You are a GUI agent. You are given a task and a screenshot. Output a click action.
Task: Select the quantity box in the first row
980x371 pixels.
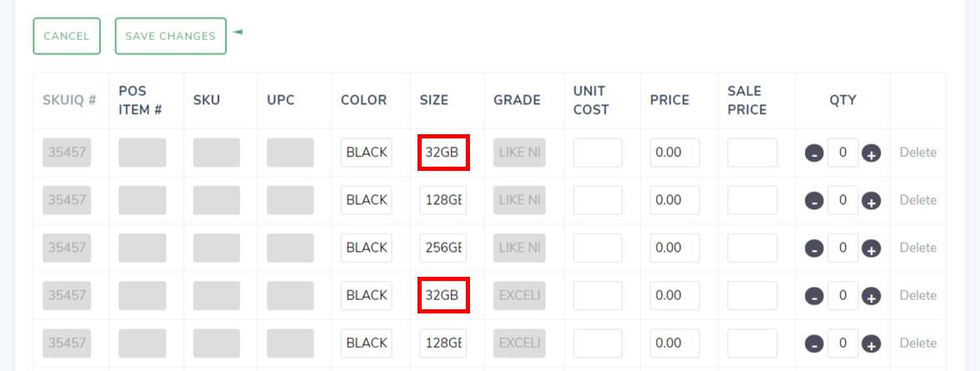pyautogui.click(x=842, y=153)
